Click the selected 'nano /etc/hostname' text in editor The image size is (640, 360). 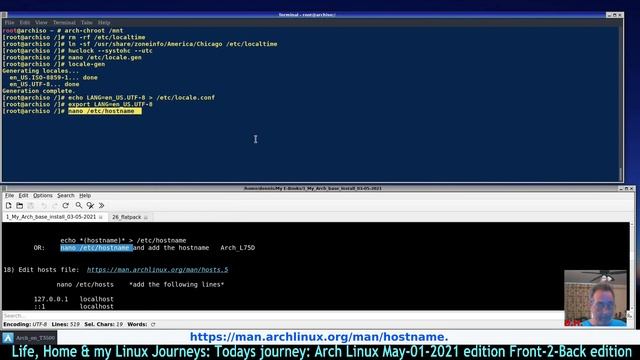tap(96, 248)
